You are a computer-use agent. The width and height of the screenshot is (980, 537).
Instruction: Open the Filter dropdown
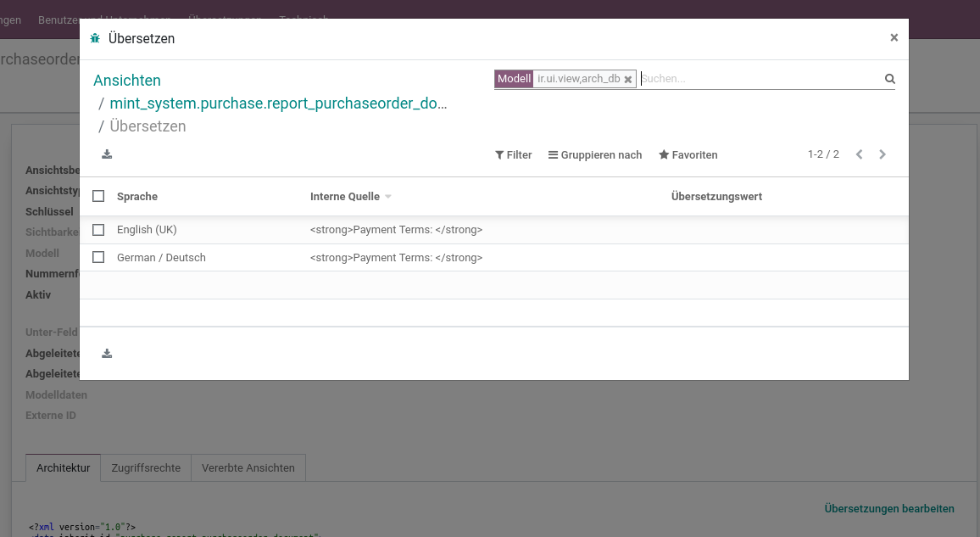[513, 155]
